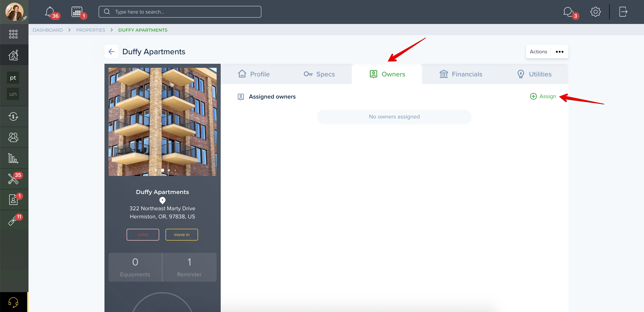
Task: Open the Utilities tab
Action: 534,74
